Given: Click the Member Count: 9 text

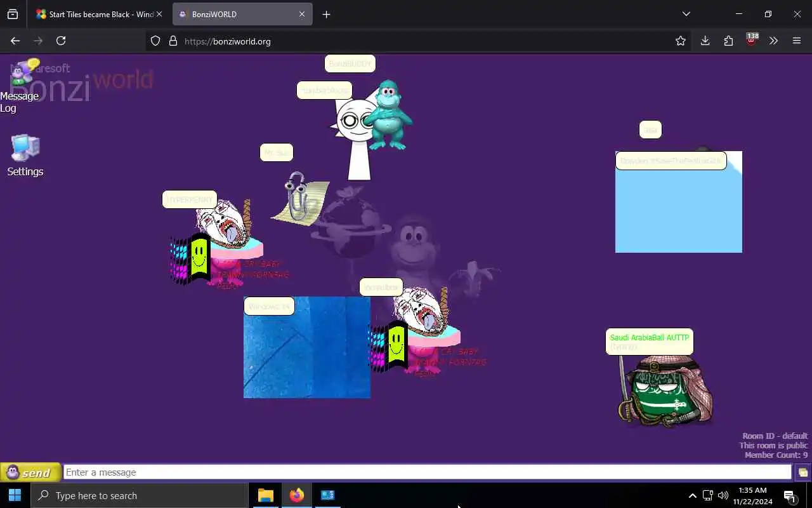Looking at the screenshot, I should (776, 455).
